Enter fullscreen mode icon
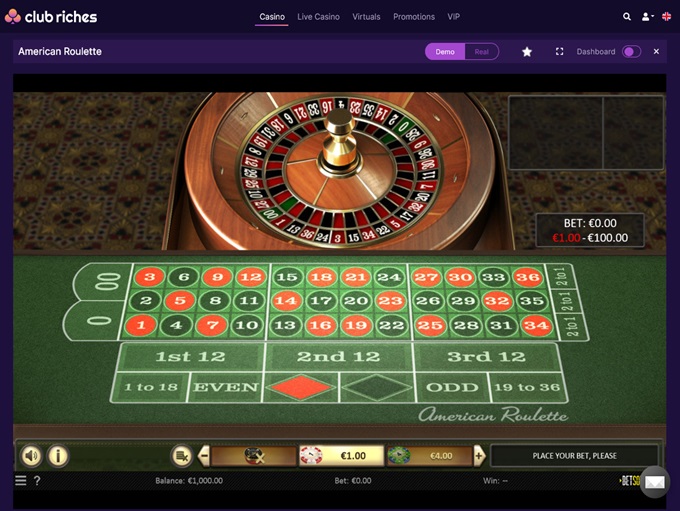The width and height of the screenshot is (680, 511). pyautogui.click(x=559, y=52)
